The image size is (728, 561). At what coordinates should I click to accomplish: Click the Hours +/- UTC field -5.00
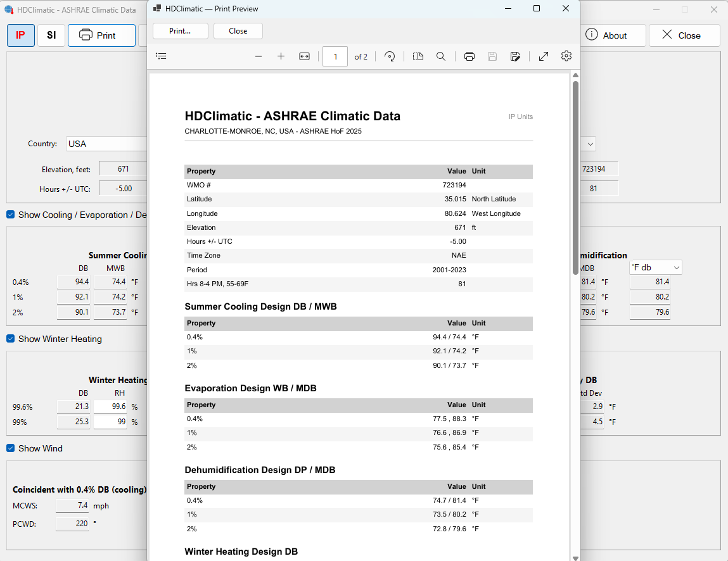point(123,189)
